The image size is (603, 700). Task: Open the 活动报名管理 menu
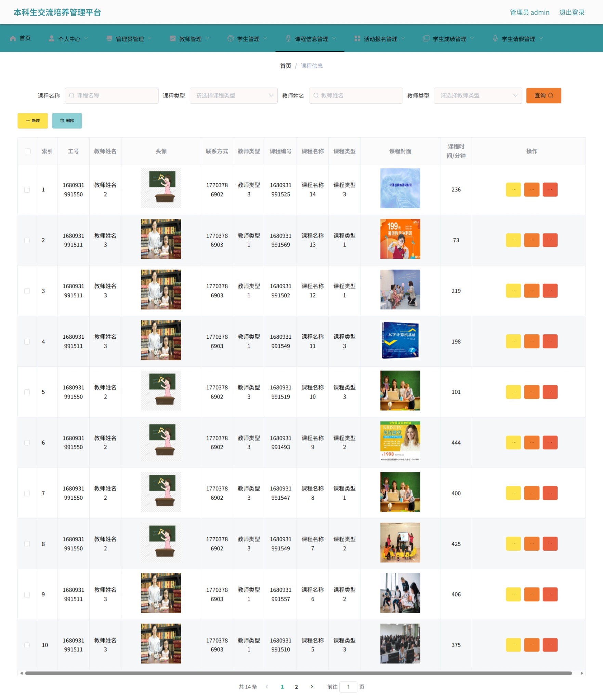pyautogui.click(x=380, y=39)
